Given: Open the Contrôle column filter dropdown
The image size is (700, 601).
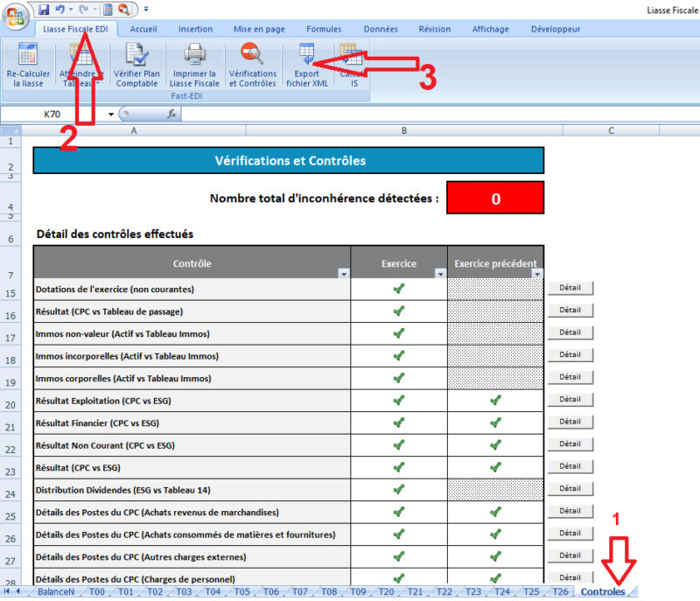Looking at the screenshot, I should pyautogui.click(x=343, y=274).
